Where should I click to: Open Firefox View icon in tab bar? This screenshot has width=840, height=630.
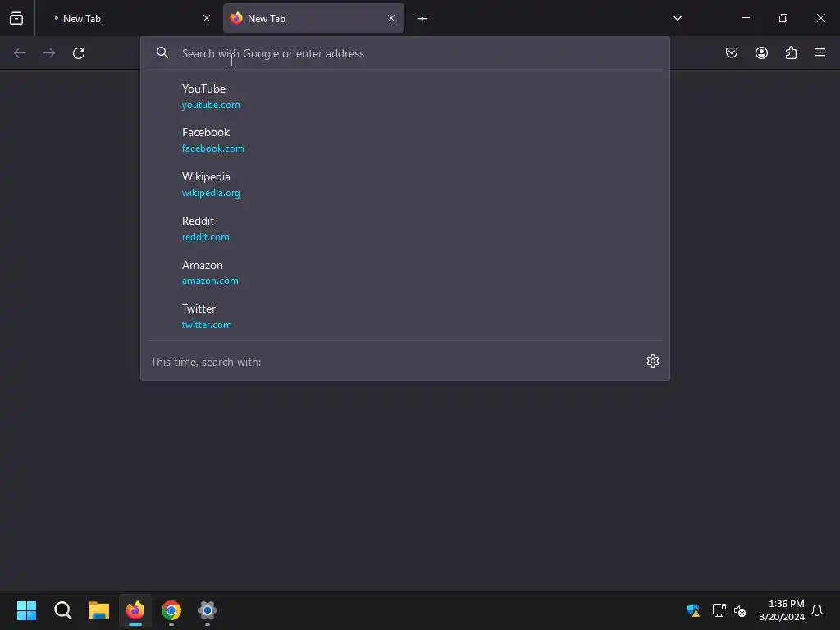[16, 18]
